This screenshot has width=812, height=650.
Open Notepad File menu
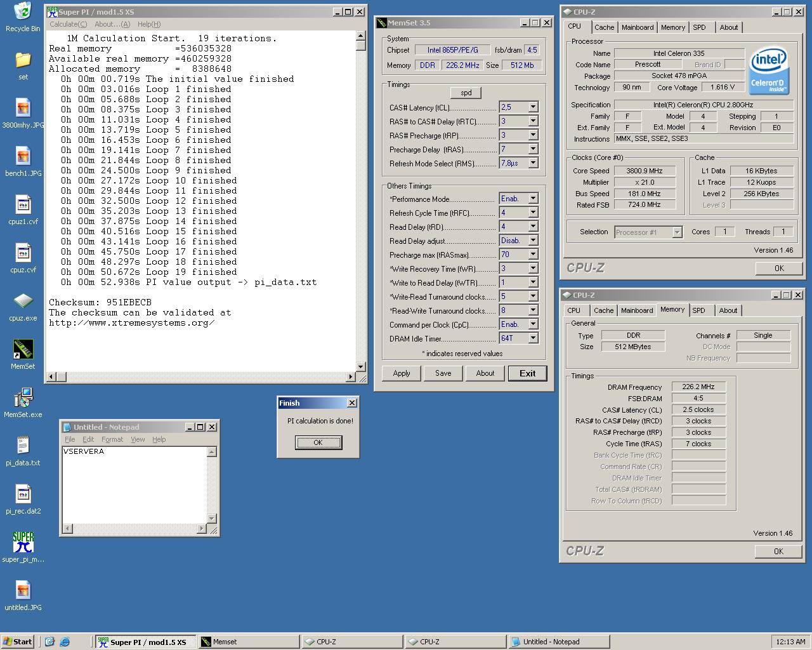(70, 439)
